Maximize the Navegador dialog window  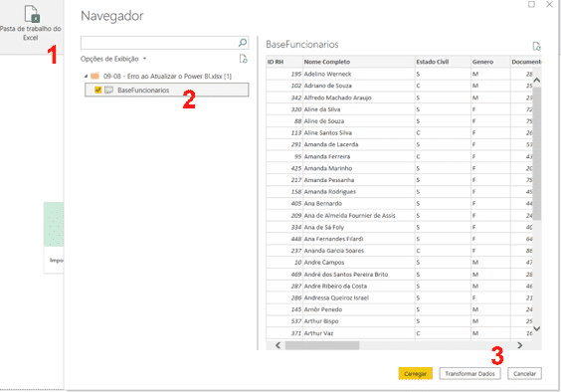click(x=532, y=4)
